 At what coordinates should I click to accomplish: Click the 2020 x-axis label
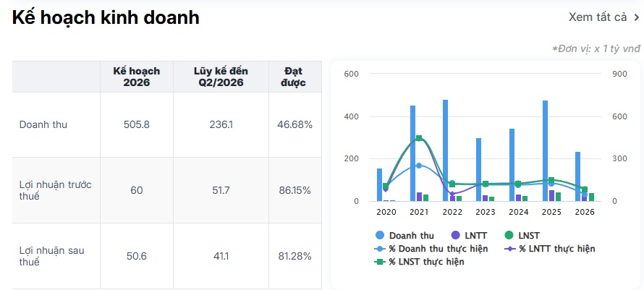click(x=386, y=212)
